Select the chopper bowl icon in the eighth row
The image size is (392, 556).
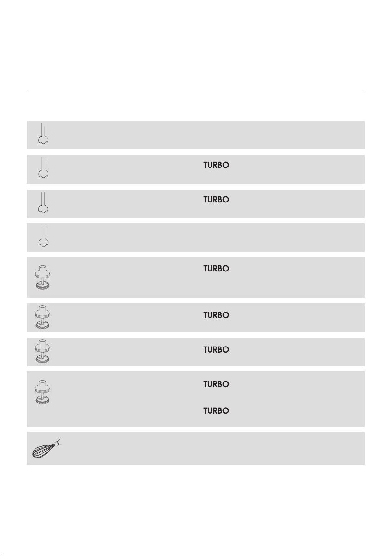(x=42, y=392)
